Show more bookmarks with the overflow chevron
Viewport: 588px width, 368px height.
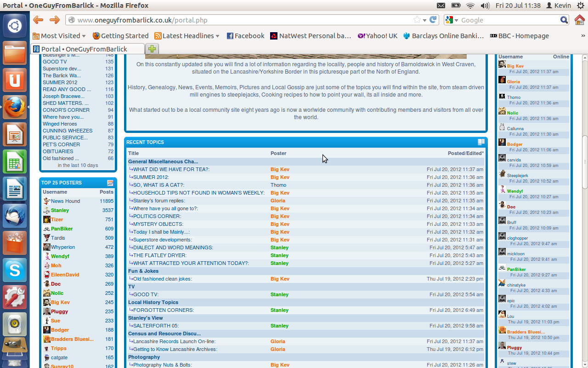click(x=583, y=36)
